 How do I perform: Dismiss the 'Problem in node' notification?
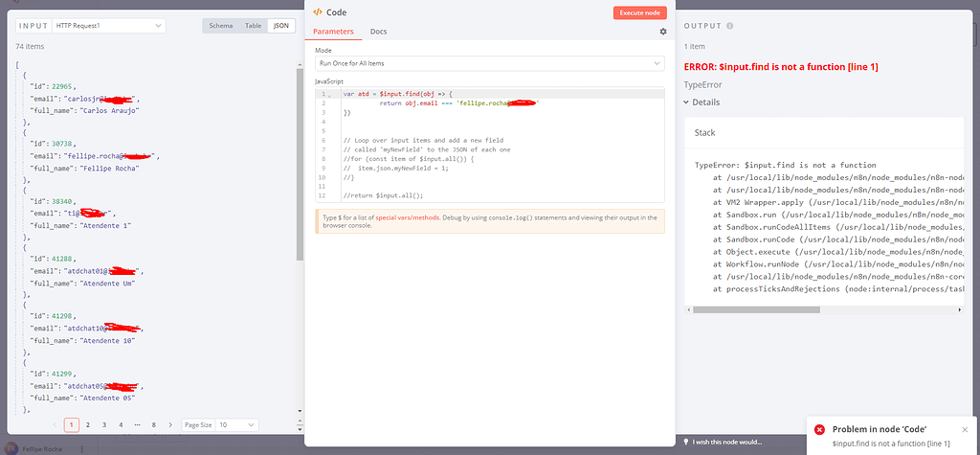967,429
